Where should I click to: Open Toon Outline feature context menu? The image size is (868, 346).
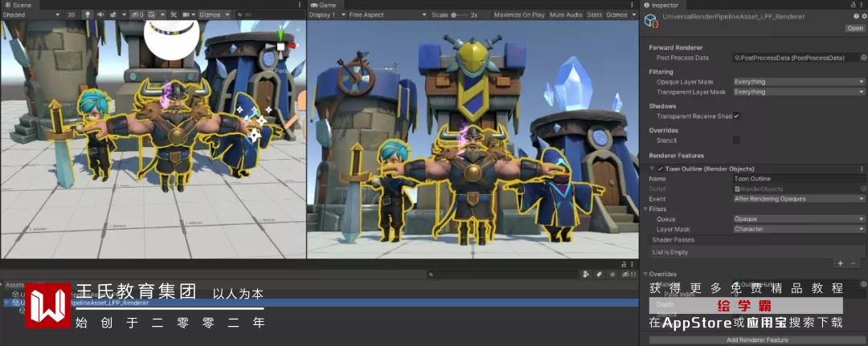[862, 169]
